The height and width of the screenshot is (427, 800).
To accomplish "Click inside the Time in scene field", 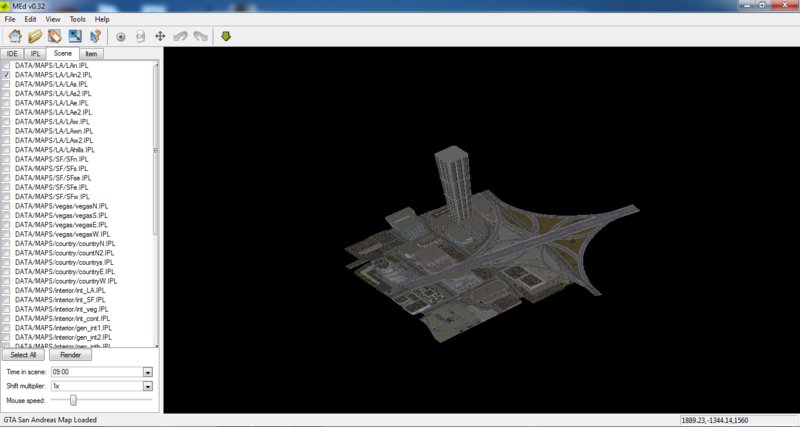I will [97, 372].
